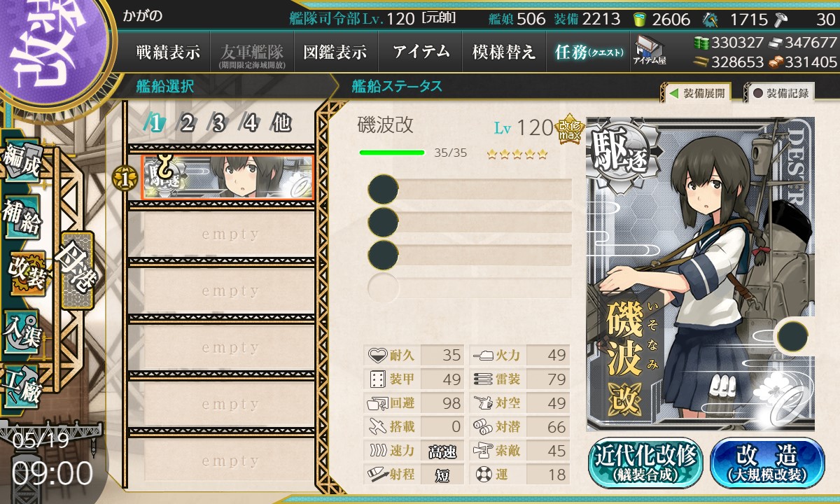Open 戦績表示 records menu

[x=168, y=52]
